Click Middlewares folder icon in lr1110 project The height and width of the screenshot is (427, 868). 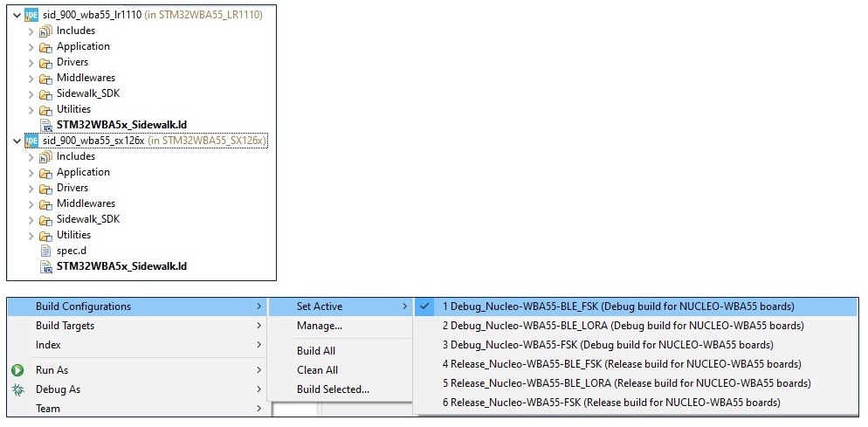pos(45,78)
